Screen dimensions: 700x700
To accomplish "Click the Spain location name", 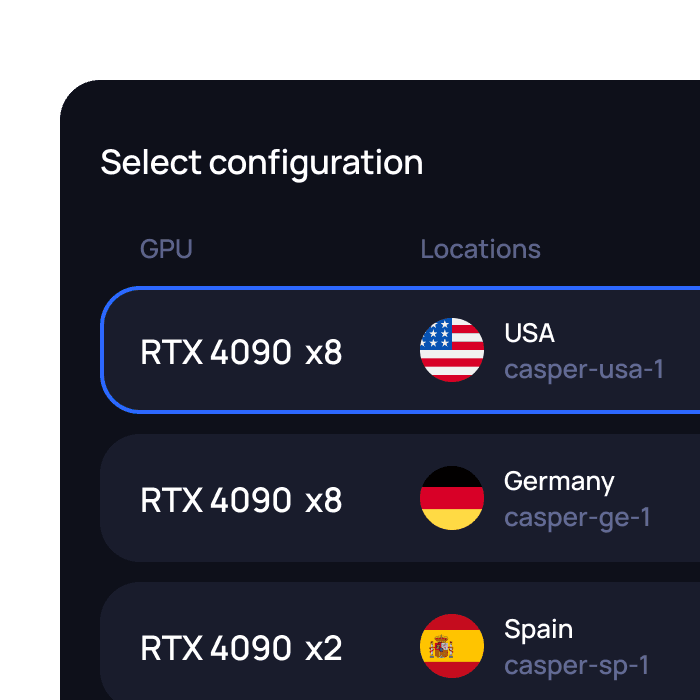I will point(538,630).
